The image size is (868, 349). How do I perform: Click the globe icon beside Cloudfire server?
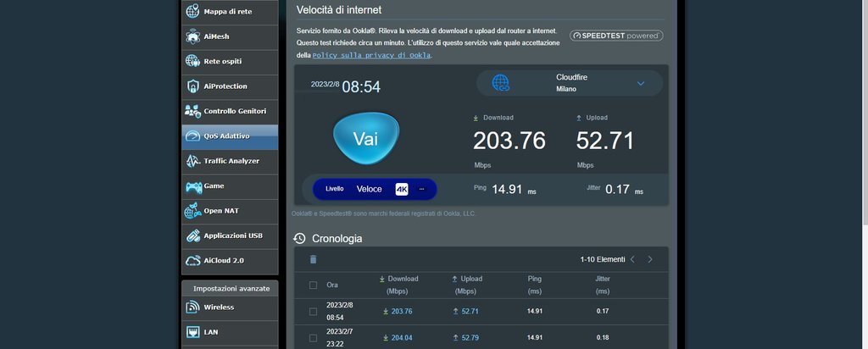500,83
